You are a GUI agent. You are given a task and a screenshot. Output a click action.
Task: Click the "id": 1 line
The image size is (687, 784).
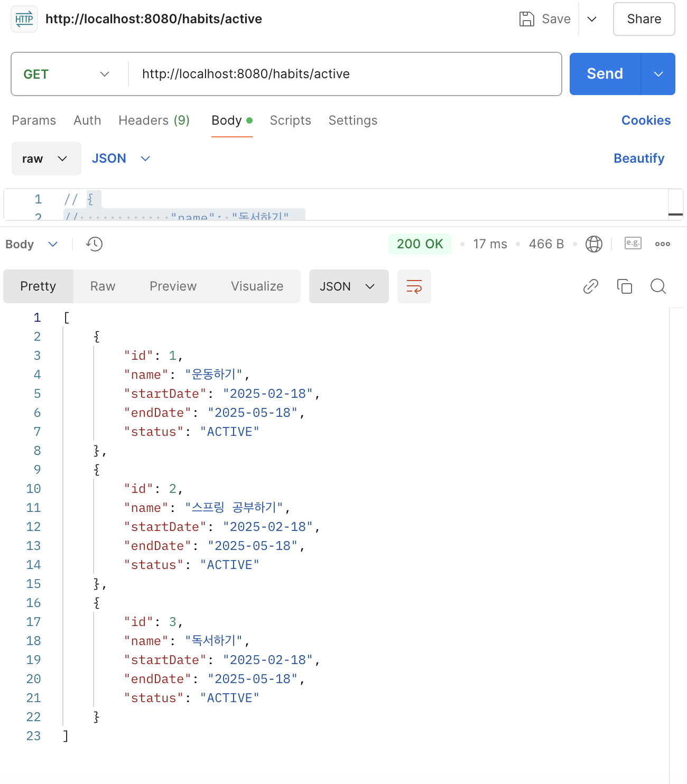[x=153, y=356]
